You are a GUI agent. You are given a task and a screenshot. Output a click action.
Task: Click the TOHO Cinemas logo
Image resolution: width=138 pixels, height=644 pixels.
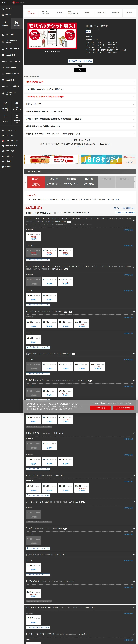pos(18,2)
